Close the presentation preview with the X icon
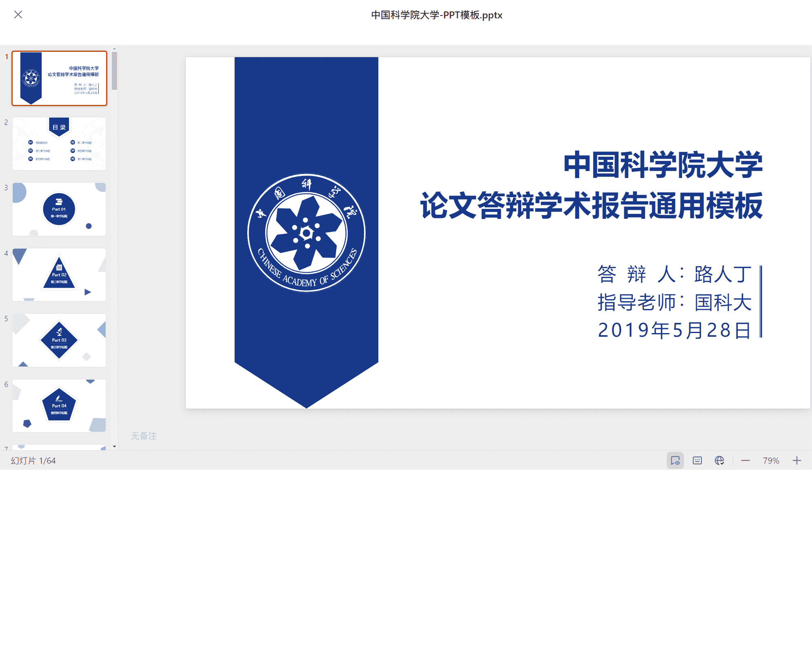This screenshot has width=812, height=649. (x=18, y=15)
